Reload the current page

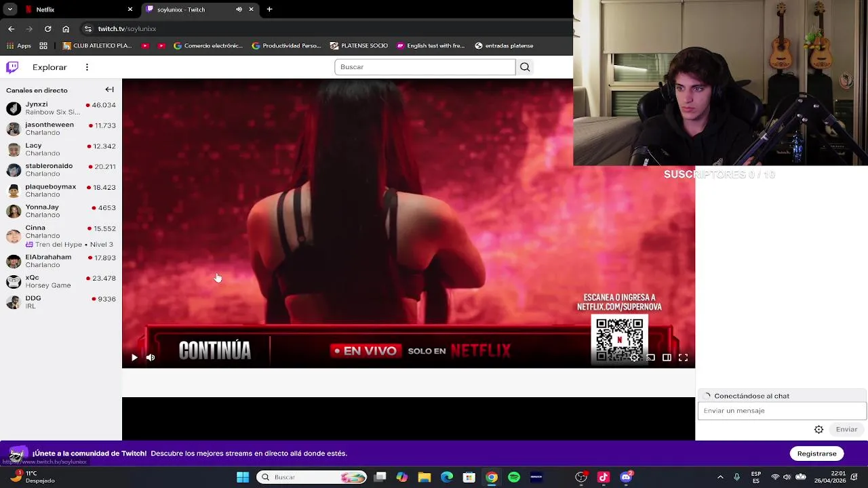tap(47, 29)
